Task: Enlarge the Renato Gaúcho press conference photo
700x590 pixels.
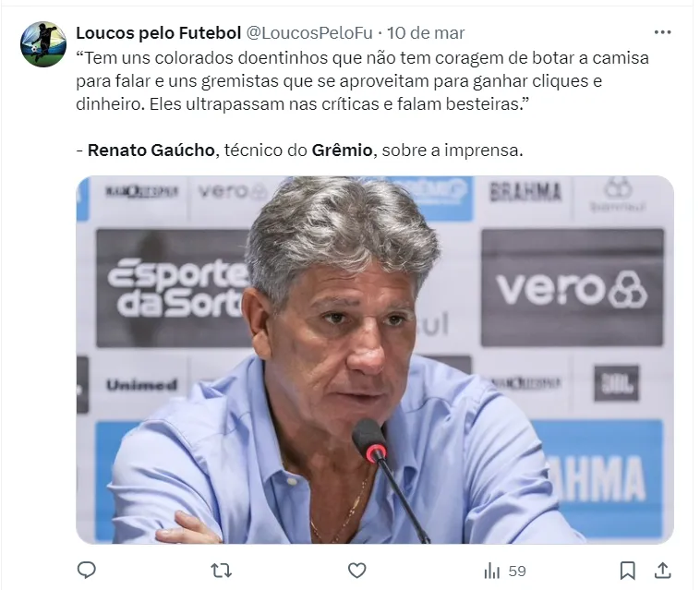Action: pyautogui.click(x=375, y=360)
